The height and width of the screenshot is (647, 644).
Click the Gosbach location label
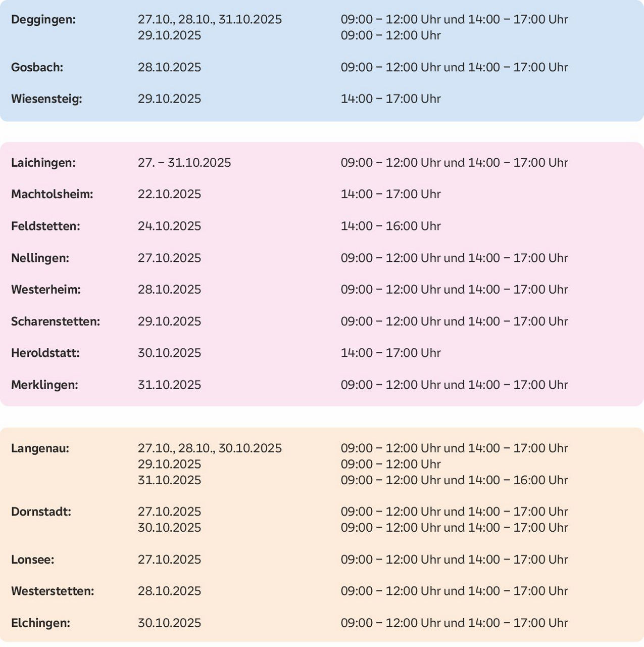(37, 67)
